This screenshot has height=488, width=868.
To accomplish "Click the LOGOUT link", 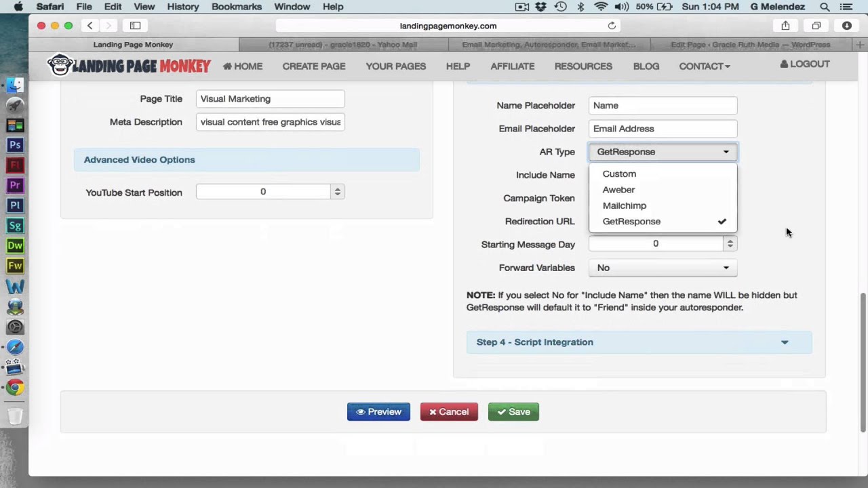I will (x=805, y=64).
